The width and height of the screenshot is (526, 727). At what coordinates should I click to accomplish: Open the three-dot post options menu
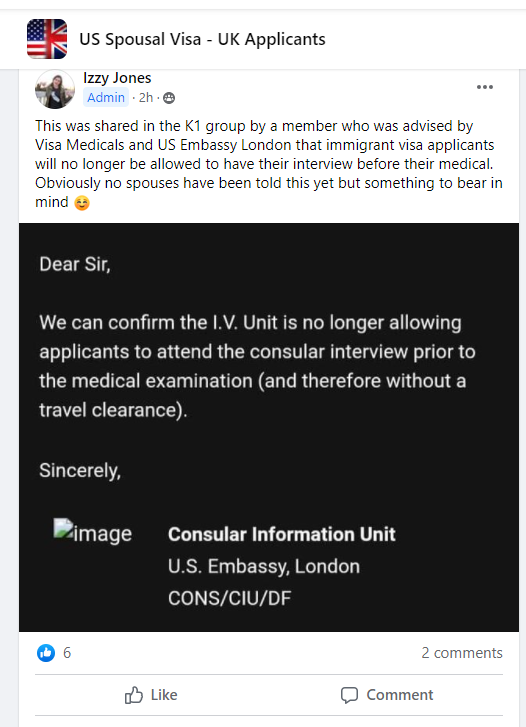coord(485,87)
